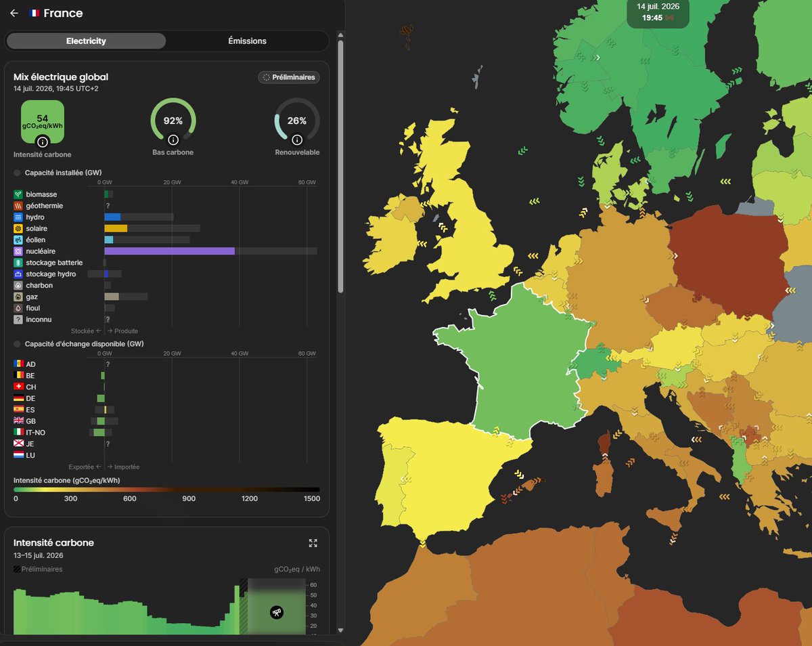Select the CH Switzerland exchange row flag
Image resolution: width=812 pixels, height=646 pixels.
tap(18, 387)
